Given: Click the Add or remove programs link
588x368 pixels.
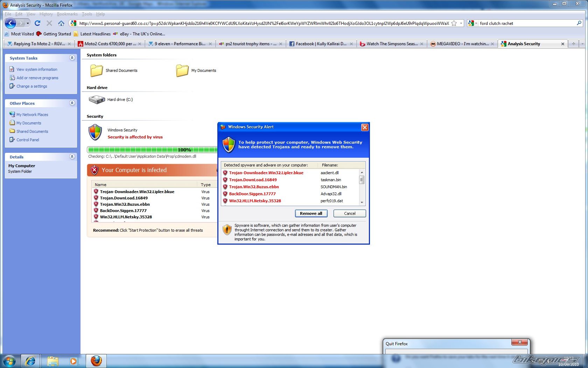Looking at the screenshot, I should [37, 78].
